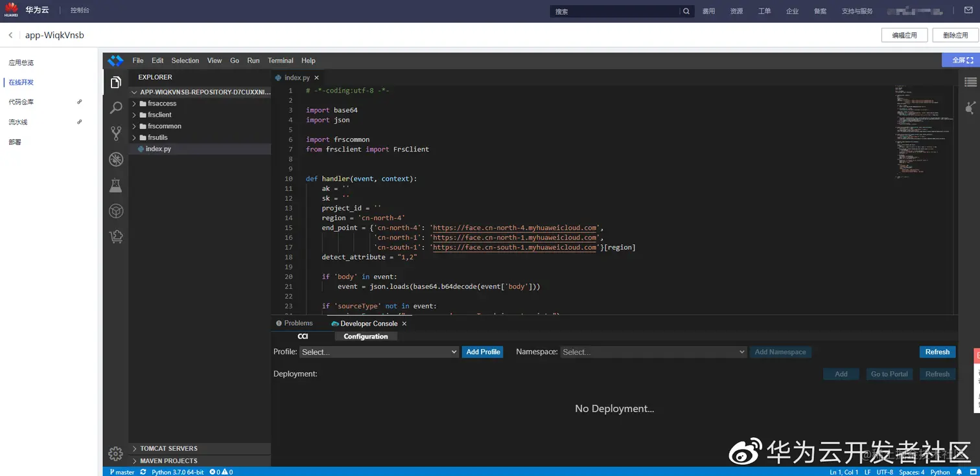Image resolution: width=980 pixels, height=476 pixels.
Task: Click the Go to Portal button
Action: 889,374
